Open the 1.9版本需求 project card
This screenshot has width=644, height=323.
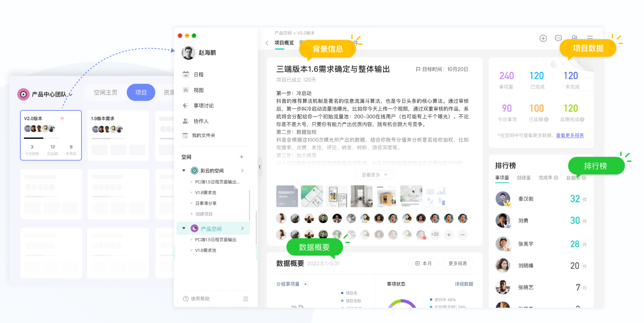tap(118, 135)
